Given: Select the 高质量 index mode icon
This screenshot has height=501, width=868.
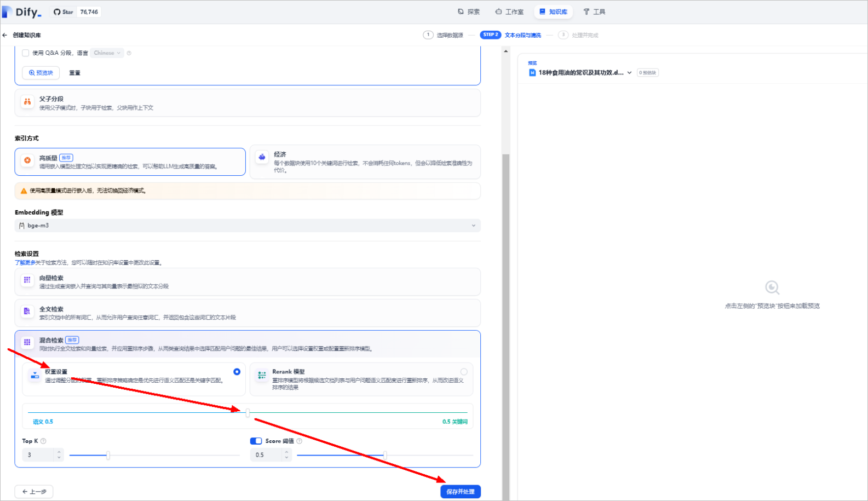Looking at the screenshot, I should click(x=27, y=160).
